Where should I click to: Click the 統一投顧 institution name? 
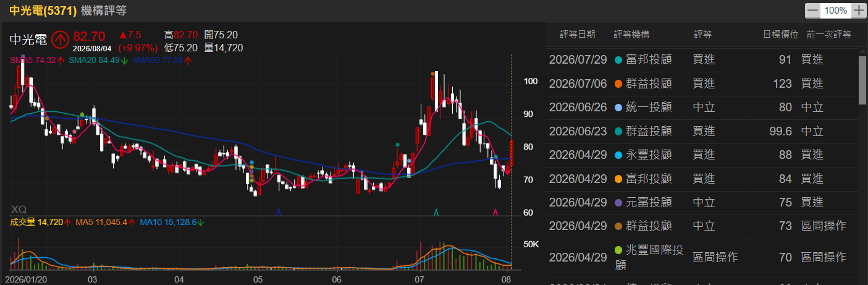click(649, 108)
